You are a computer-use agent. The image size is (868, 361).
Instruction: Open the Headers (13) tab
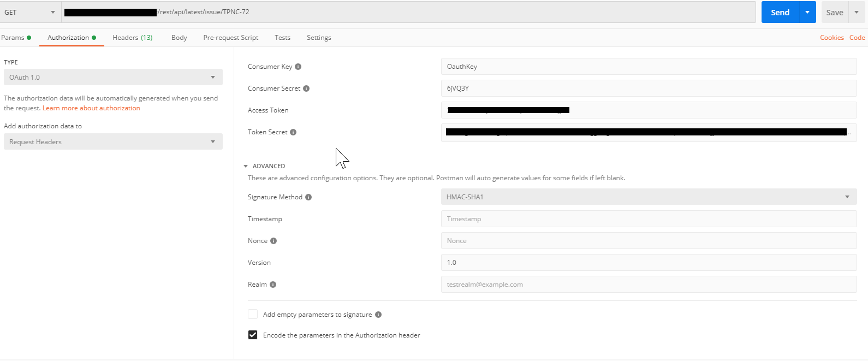pos(133,38)
